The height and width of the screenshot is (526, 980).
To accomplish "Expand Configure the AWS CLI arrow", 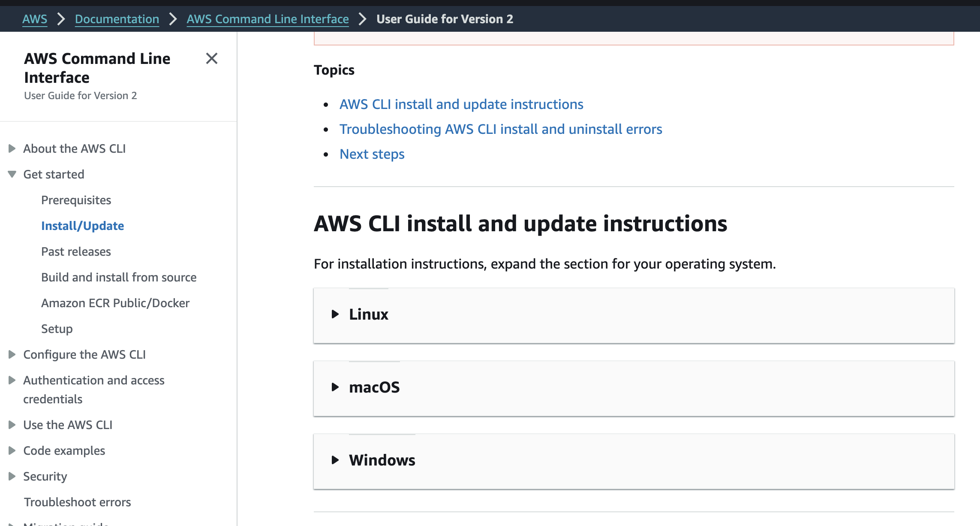I will 12,354.
